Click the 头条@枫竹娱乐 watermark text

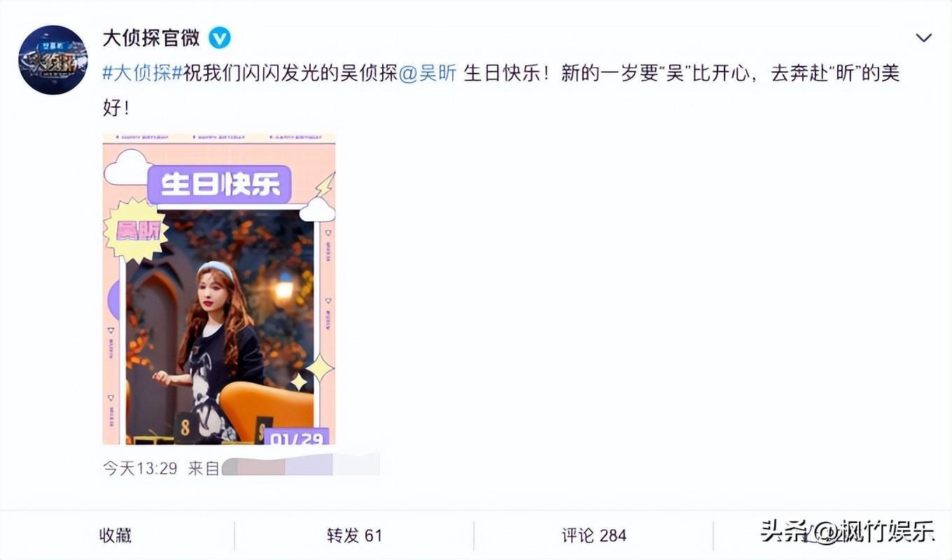tap(848, 531)
